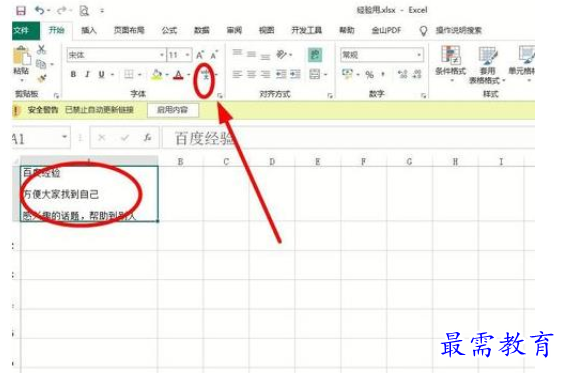Decrease decimal places

(x=417, y=74)
